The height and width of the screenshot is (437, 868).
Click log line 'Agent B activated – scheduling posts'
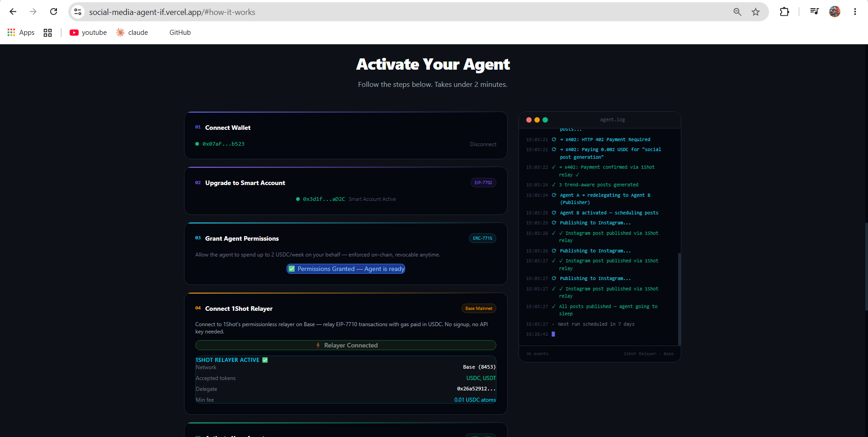tap(609, 213)
